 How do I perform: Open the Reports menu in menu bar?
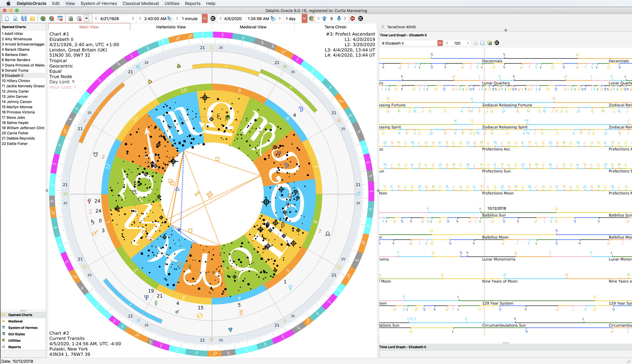click(193, 3)
